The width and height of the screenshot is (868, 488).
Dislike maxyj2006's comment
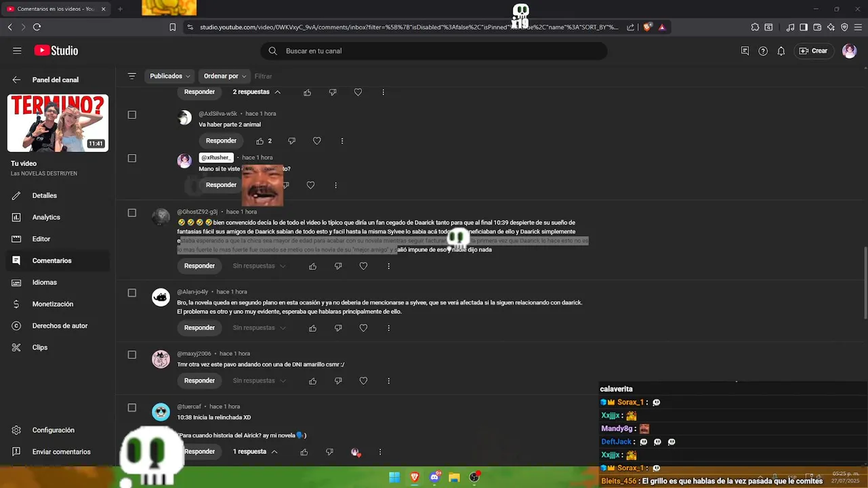(x=337, y=381)
